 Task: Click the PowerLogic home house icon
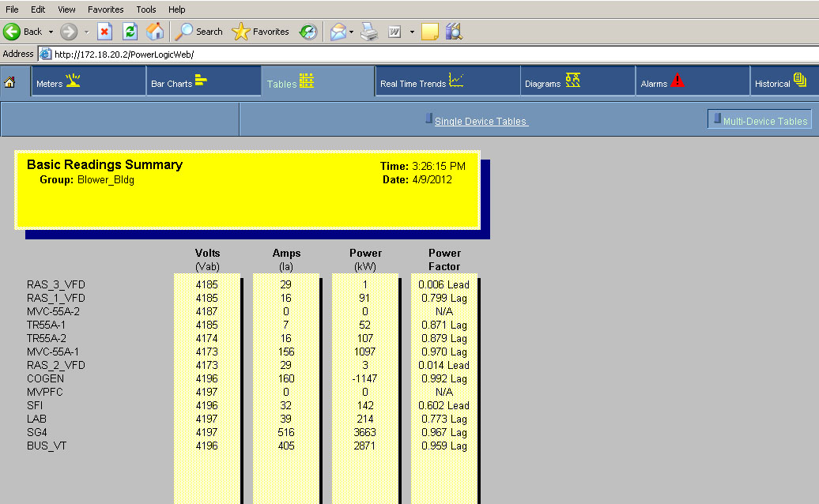[x=9, y=82]
